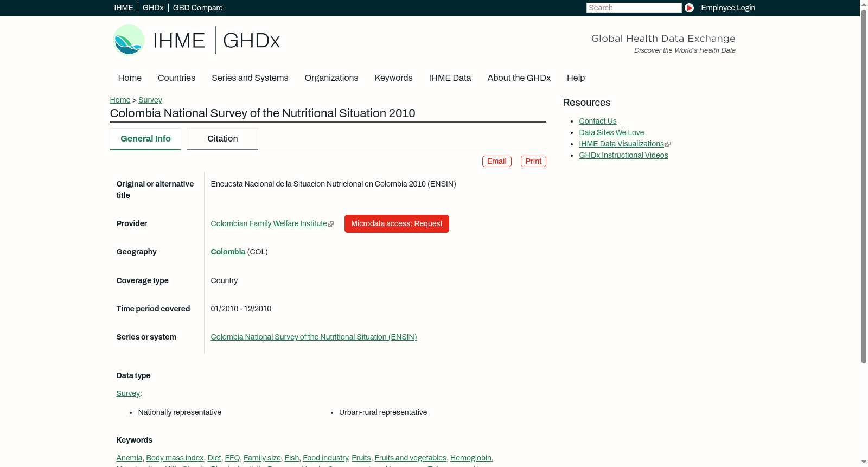
Task: Click the Print button
Action: pyautogui.click(x=533, y=161)
